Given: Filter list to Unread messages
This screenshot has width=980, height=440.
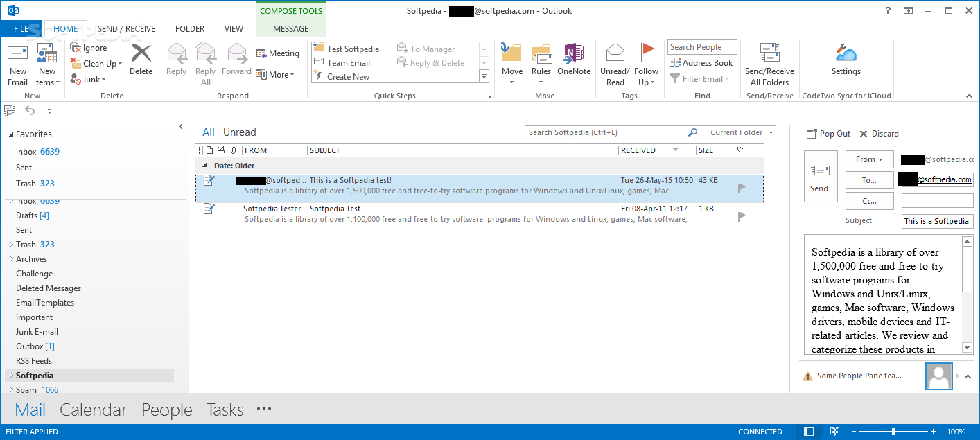Looking at the screenshot, I should (x=240, y=132).
